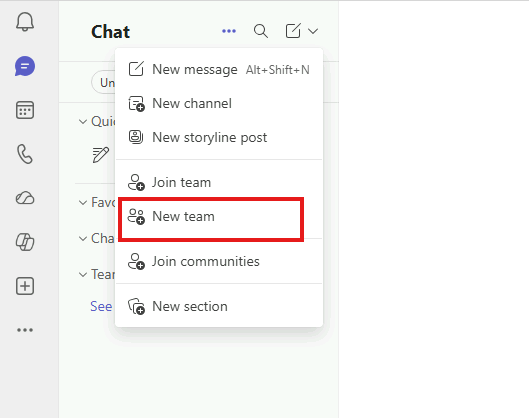
Task: Select Join communities menu item
Action: pos(219,261)
